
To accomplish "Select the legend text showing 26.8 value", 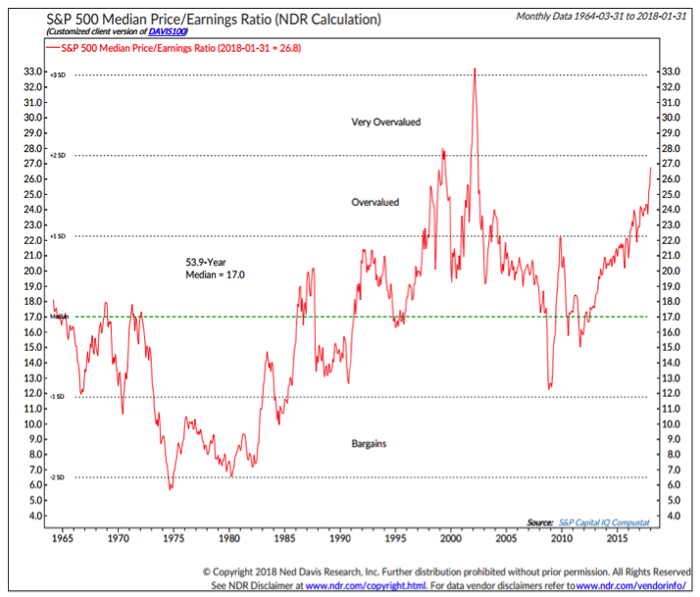I will tap(180, 48).
